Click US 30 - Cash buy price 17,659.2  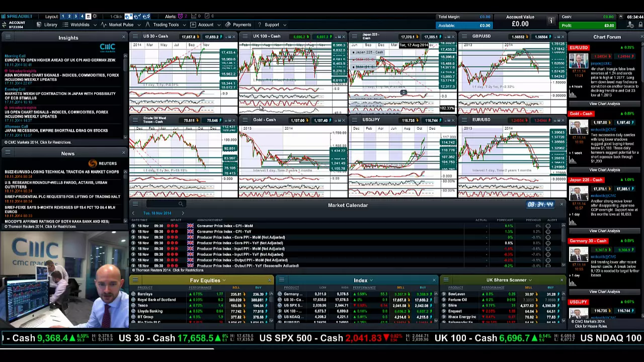click(x=212, y=37)
